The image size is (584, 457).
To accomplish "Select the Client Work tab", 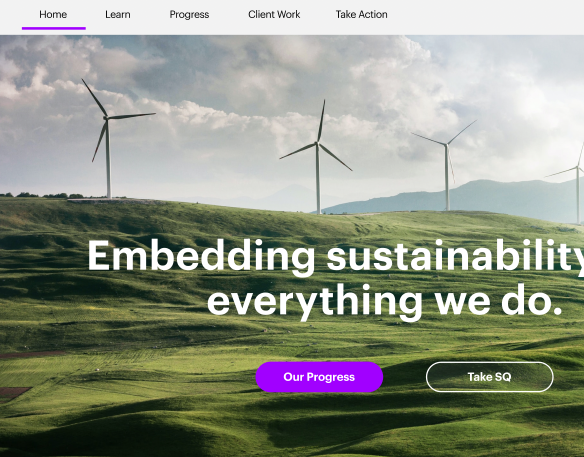I will 274,15.
